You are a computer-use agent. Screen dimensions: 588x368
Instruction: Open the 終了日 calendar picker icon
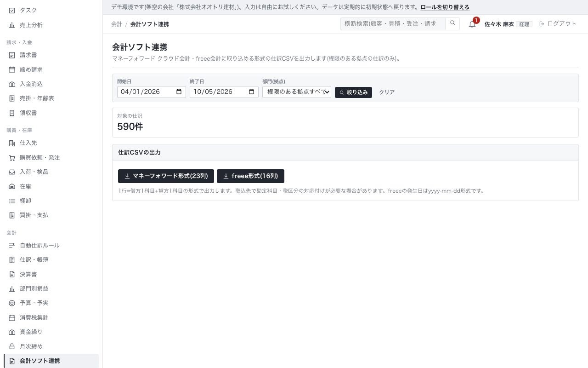coord(251,92)
